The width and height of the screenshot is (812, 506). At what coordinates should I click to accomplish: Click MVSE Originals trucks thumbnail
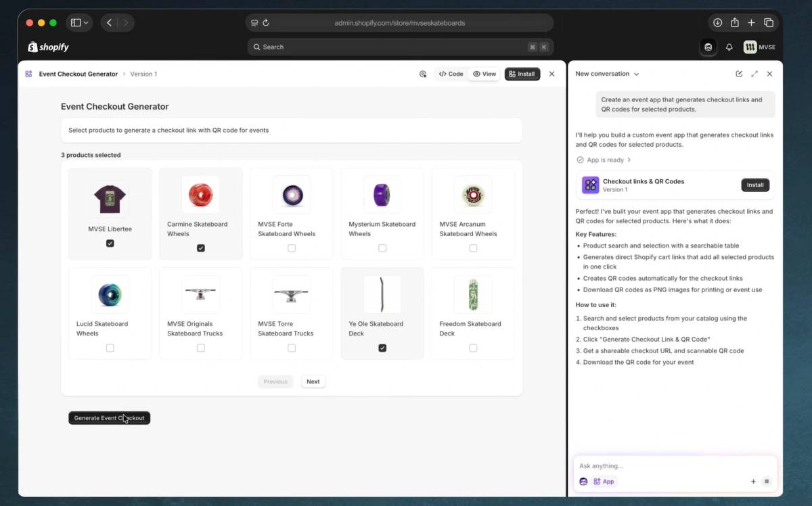tap(201, 294)
